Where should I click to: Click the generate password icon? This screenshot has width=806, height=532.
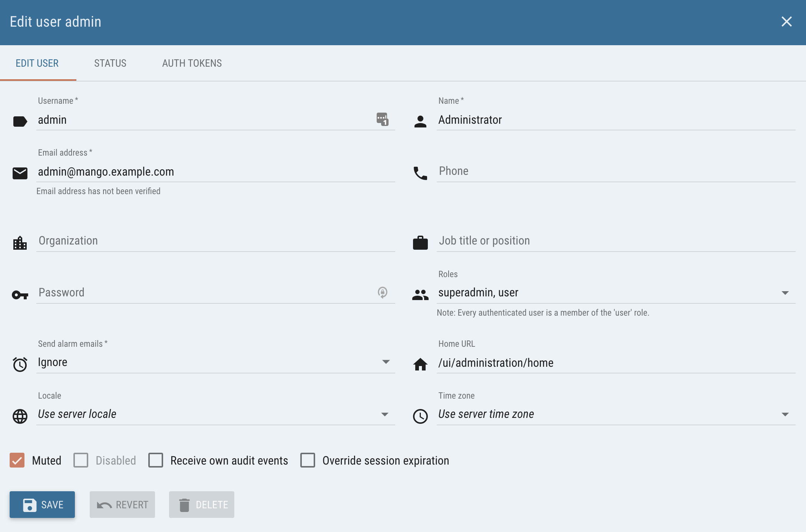383,292
